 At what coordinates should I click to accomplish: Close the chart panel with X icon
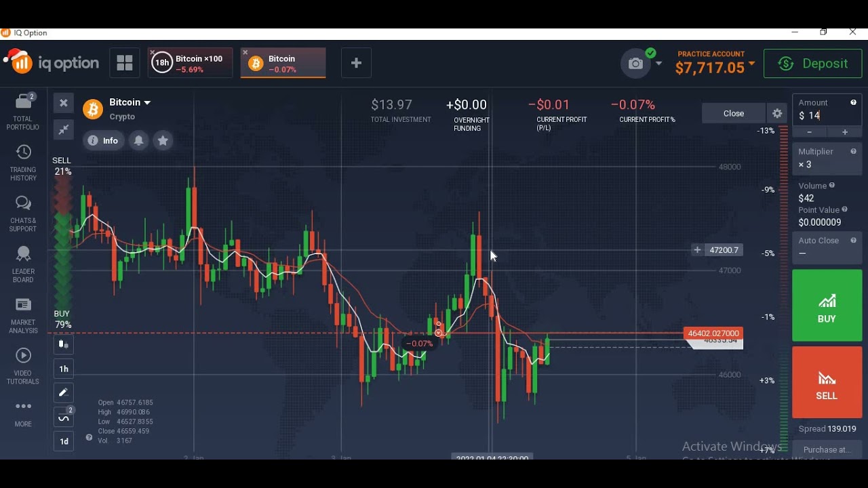coord(64,103)
